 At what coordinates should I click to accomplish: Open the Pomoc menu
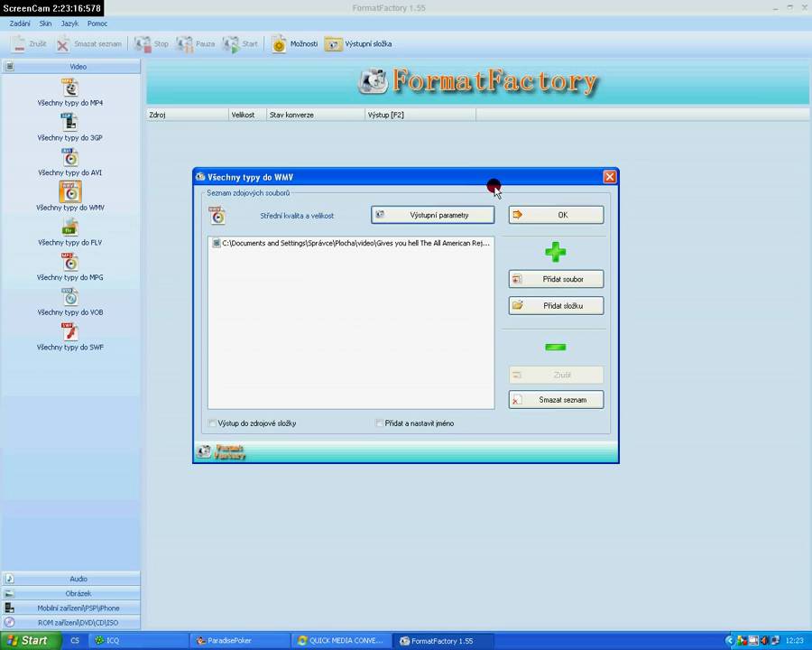coord(97,23)
